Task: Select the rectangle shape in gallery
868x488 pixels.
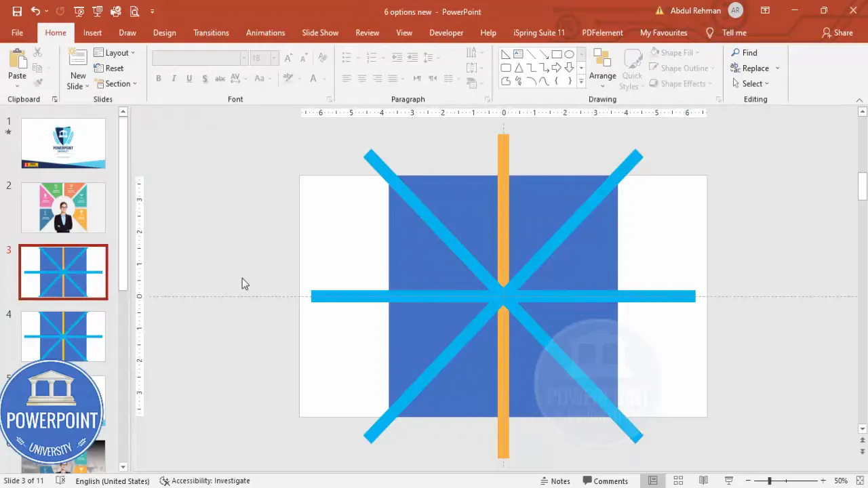Action: 557,54
